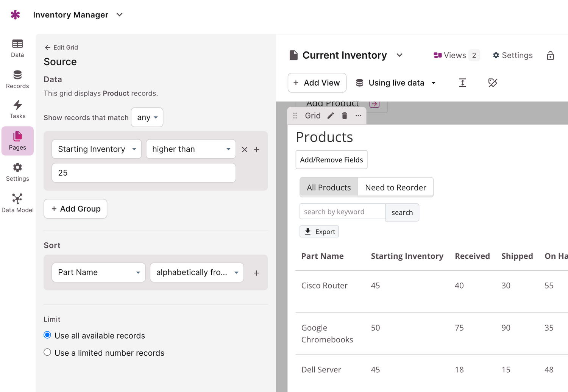Open the Part Name sort field dropdown

click(98, 273)
